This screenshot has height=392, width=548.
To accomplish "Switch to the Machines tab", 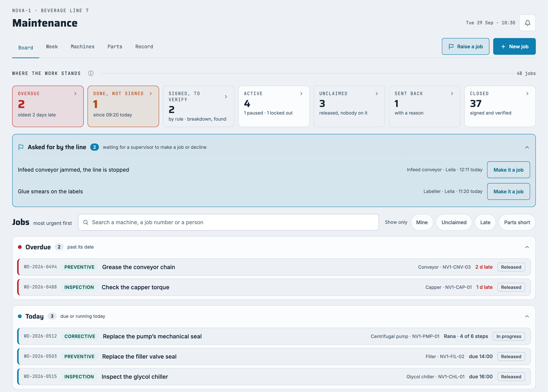I will click(x=83, y=47).
